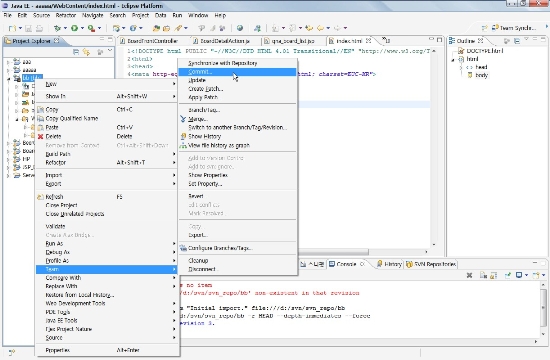Select Switch to another Branch/Tag/Revision...
550x360 pixels.
[237, 127]
